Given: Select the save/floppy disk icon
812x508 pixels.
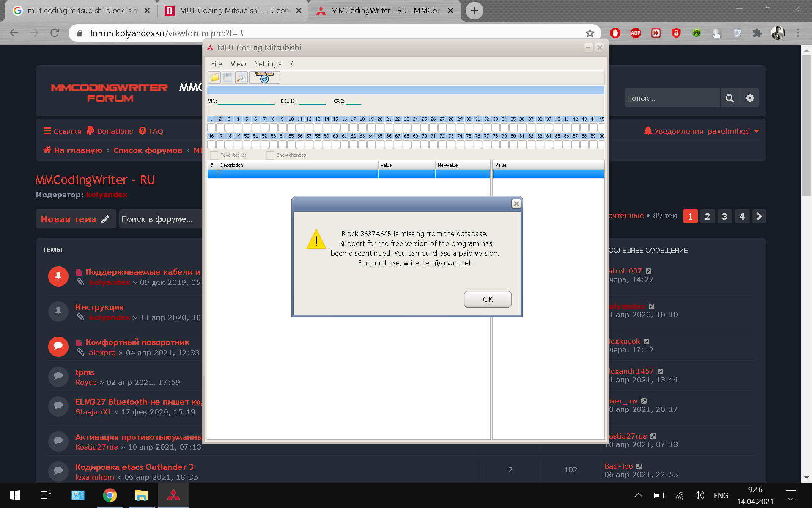Looking at the screenshot, I should (x=228, y=77).
